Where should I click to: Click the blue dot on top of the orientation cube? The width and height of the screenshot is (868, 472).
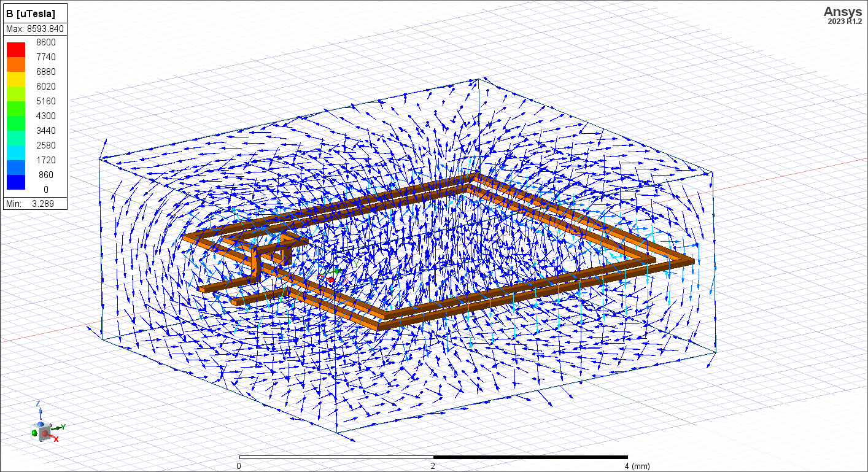coord(42,425)
